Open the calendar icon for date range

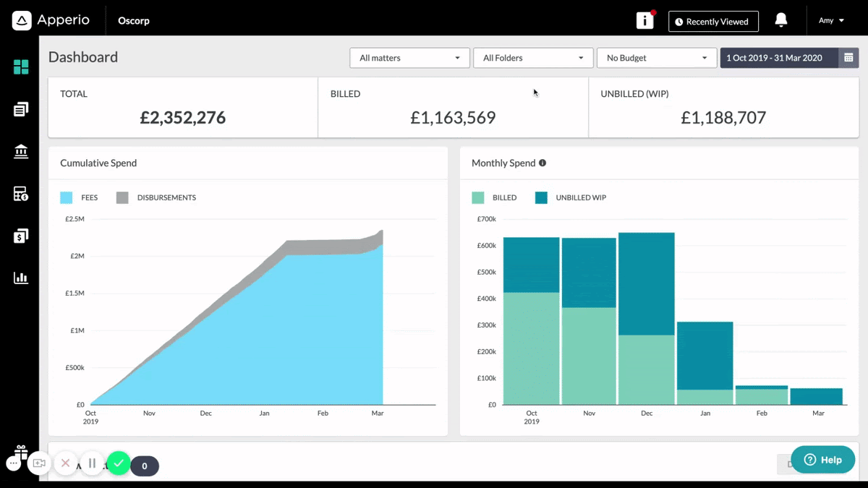coord(848,58)
